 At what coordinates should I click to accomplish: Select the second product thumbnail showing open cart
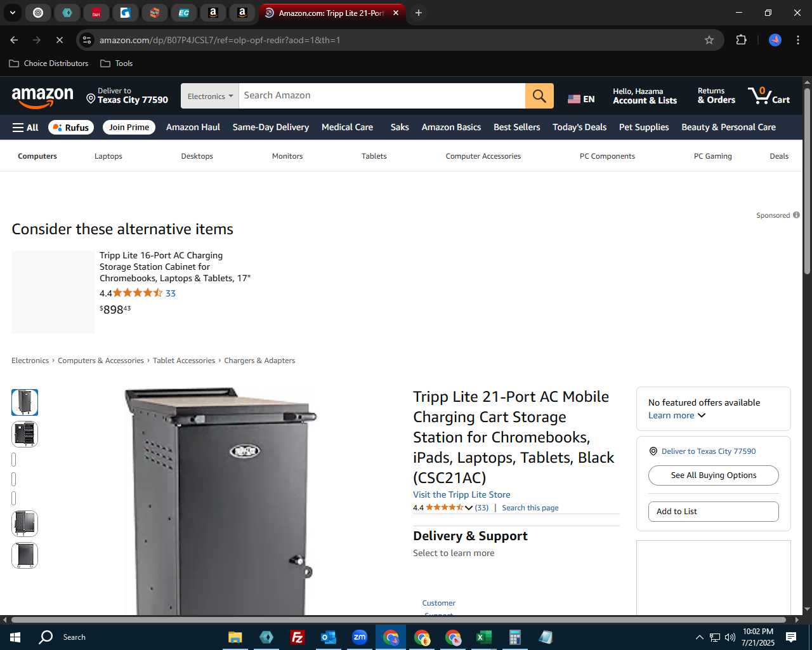pos(25,434)
